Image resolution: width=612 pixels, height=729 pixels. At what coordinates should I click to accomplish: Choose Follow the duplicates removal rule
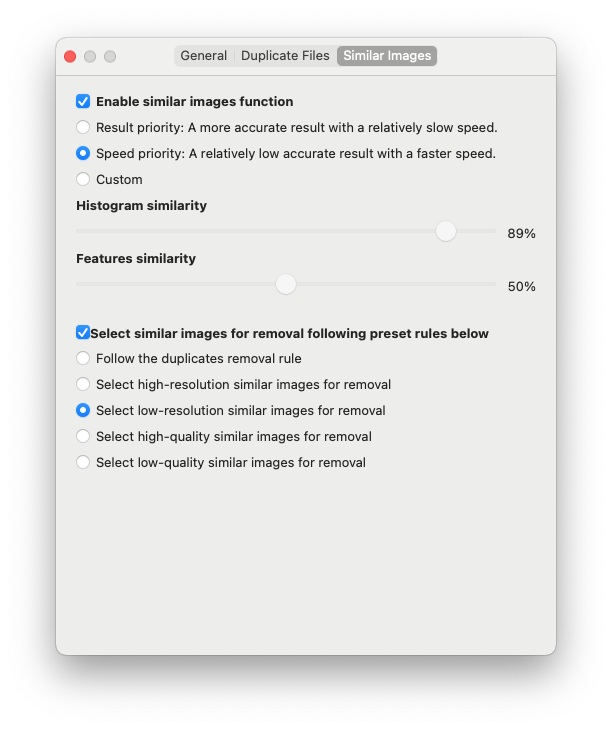coord(83,358)
